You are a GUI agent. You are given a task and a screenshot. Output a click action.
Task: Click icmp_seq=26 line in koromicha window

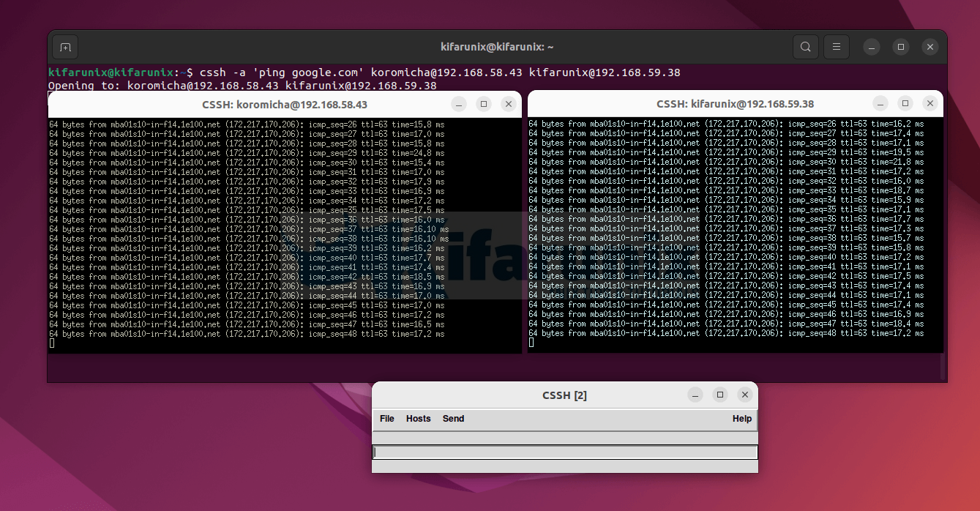[x=247, y=124]
